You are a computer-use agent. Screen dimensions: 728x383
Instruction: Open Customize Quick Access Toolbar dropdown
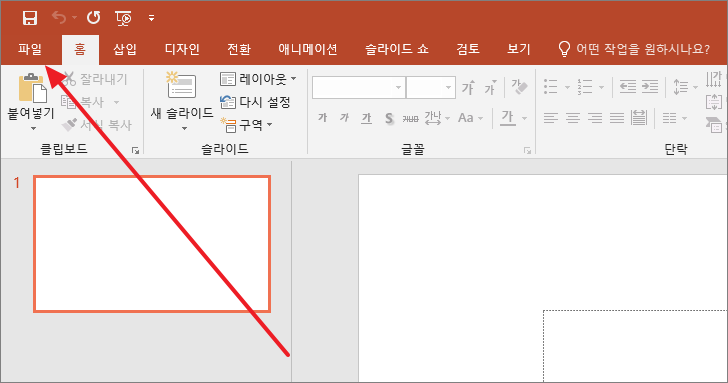(x=151, y=18)
